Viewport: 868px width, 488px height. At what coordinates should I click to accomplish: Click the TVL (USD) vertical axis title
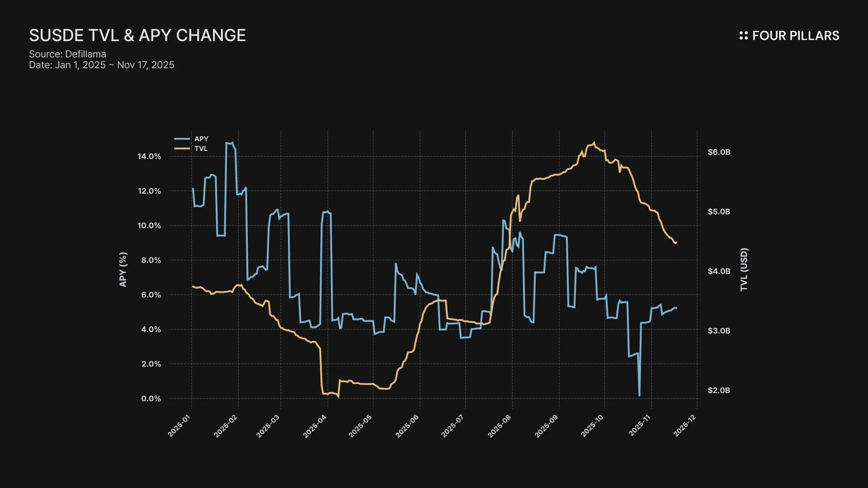pos(744,269)
